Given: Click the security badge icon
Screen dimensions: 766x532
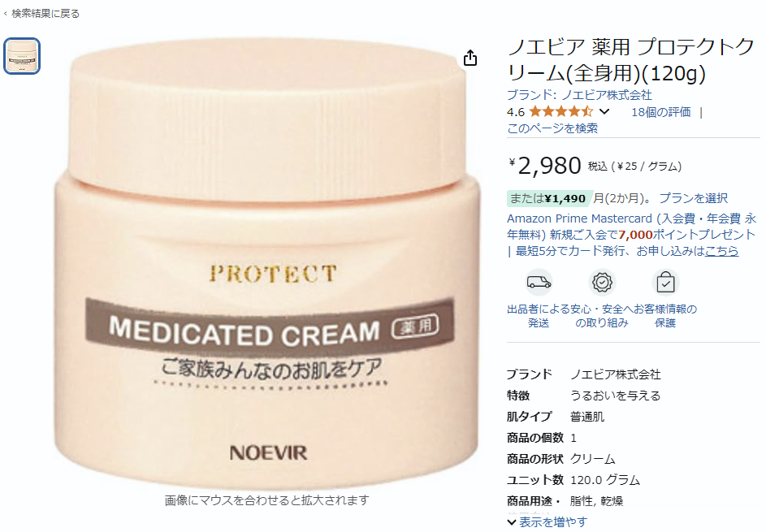Looking at the screenshot, I should point(602,283).
